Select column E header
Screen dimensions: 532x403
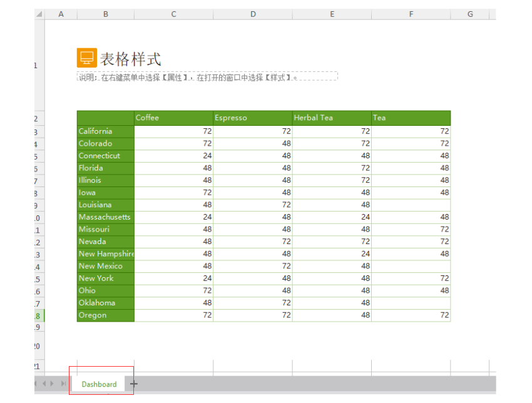click(x=332, y=14)
